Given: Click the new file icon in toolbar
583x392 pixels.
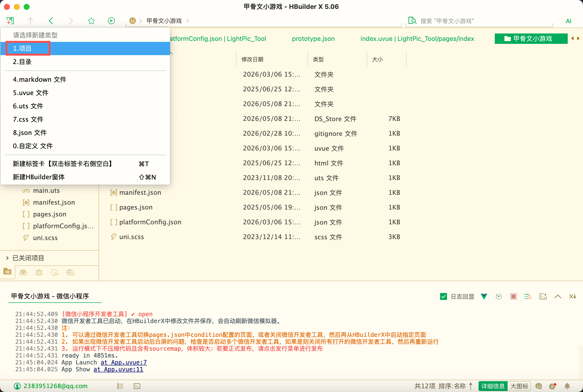Looking at the screenshot, I should [x=10, y=21].
